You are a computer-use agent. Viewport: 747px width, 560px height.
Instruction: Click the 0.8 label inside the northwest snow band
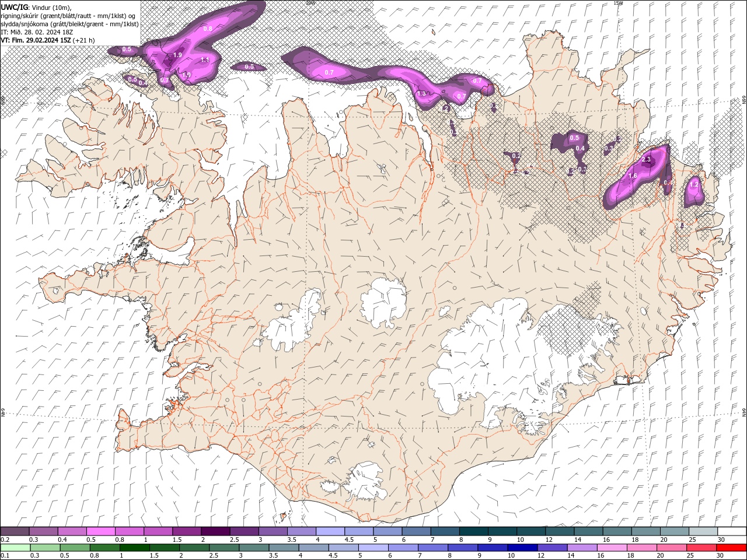tap(208, 29)
